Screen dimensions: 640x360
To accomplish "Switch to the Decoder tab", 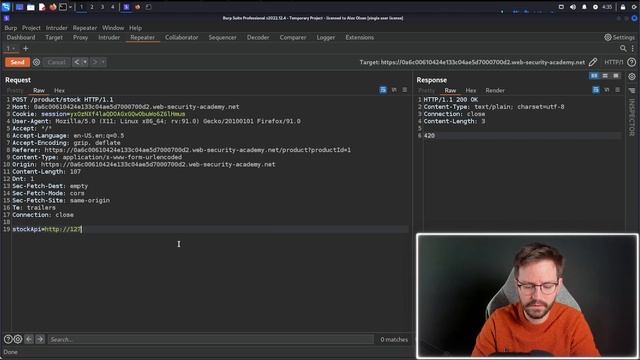I will click(258, 37).
